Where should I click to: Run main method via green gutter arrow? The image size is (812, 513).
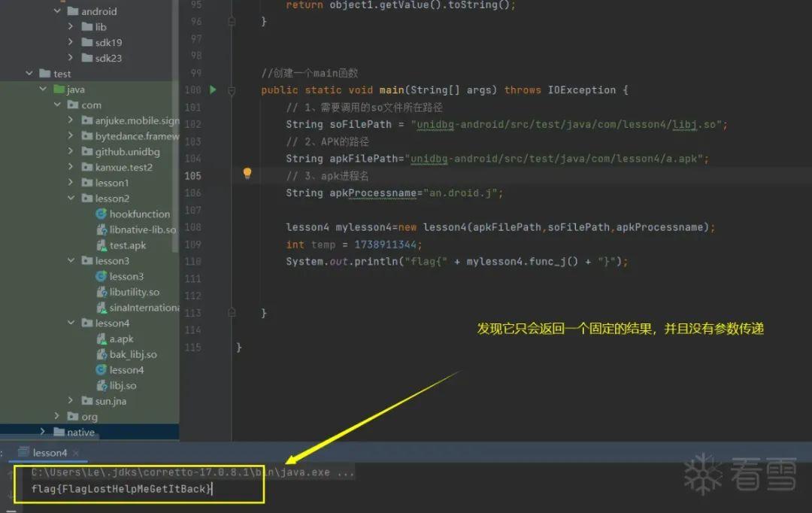[x=213, y=90]
